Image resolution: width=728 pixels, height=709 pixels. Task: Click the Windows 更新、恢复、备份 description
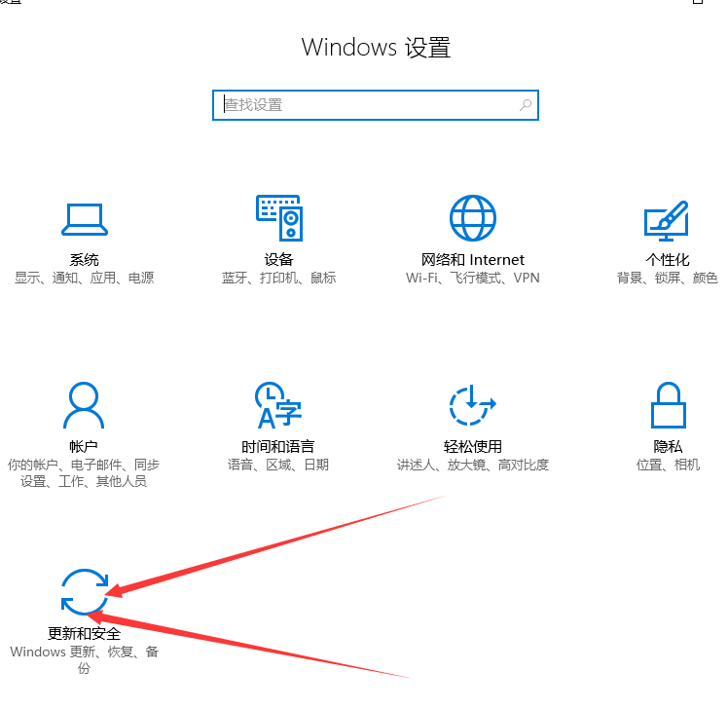pyautogui.click(x=84, y=659)
